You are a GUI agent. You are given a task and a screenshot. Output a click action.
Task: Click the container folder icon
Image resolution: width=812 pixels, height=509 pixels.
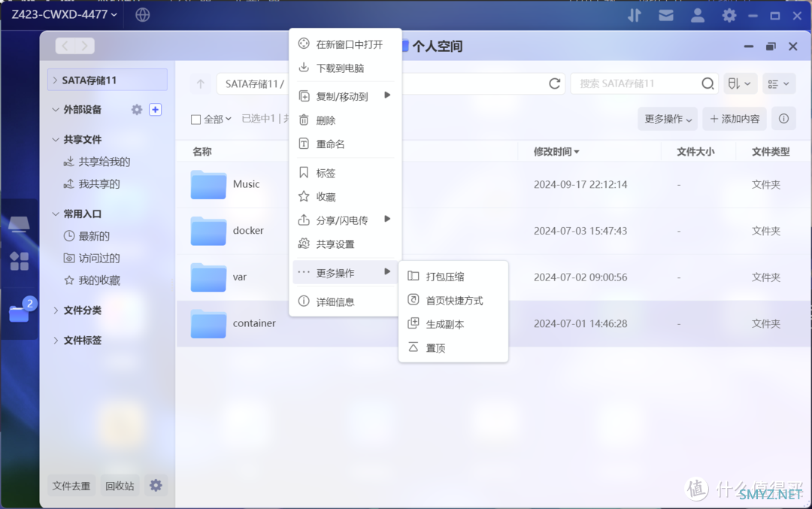[208, 323]
